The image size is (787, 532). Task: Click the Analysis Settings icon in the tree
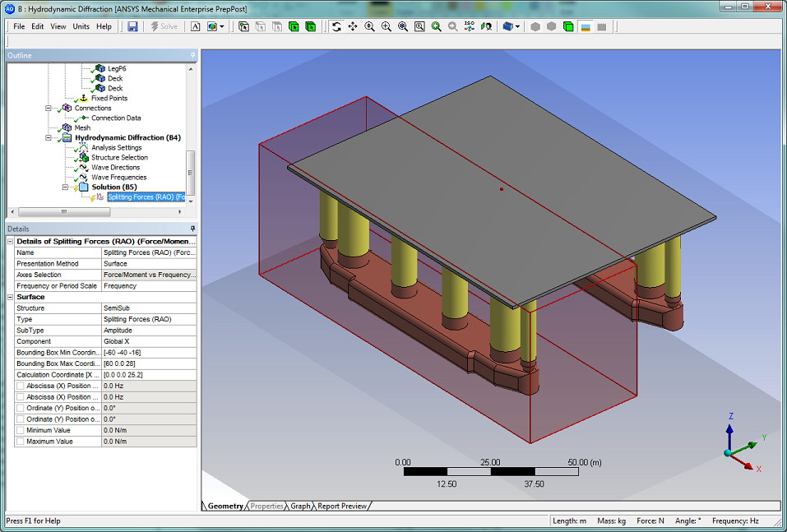click(x=83, y=148)
